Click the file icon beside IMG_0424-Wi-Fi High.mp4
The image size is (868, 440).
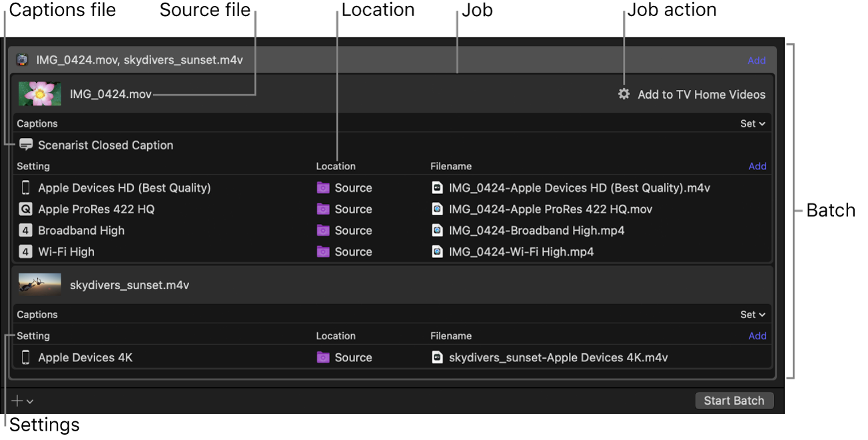(x=437, y=251)
